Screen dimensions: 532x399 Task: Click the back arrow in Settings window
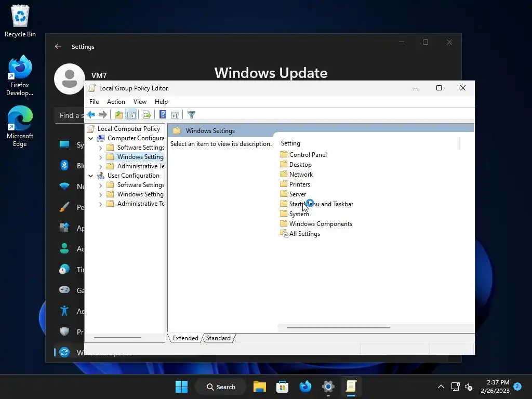58,46
